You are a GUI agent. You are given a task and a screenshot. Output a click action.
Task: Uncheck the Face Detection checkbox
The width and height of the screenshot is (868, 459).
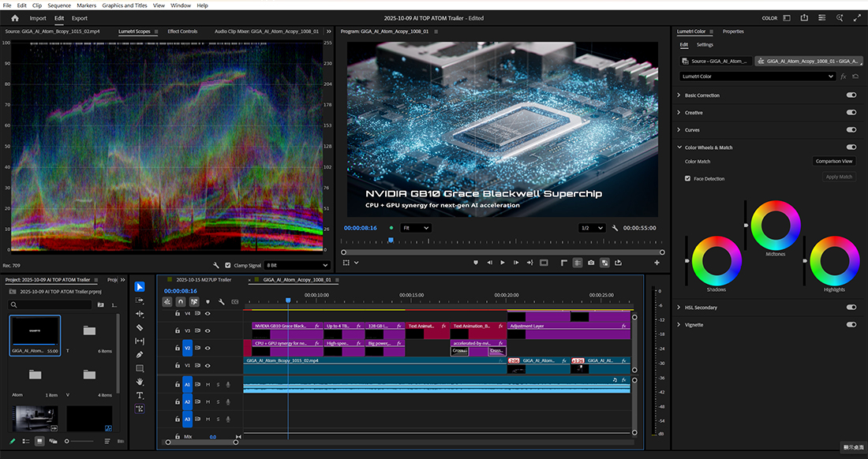pos(688,179)
